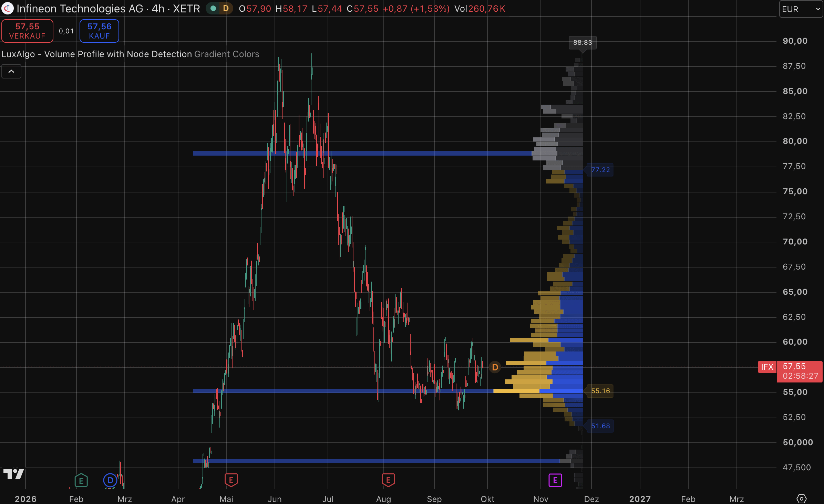Click the high value H58,17
This screenshot has height=504, width=824.
pyautogui.click(x=291, y=9)
